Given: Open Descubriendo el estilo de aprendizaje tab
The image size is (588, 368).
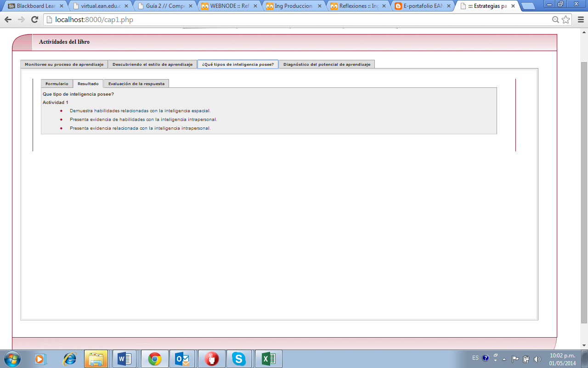Looking at the screenshot, I should (x=153, y=64).
